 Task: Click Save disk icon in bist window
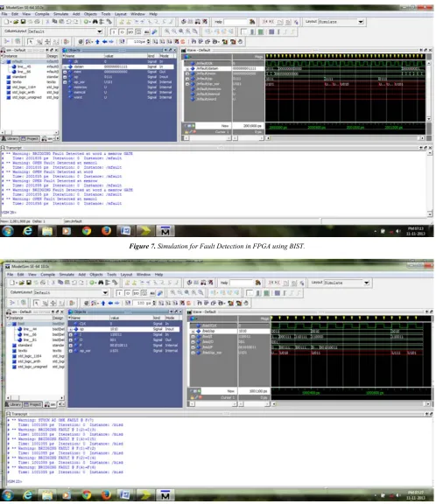(x=29, y=283)
